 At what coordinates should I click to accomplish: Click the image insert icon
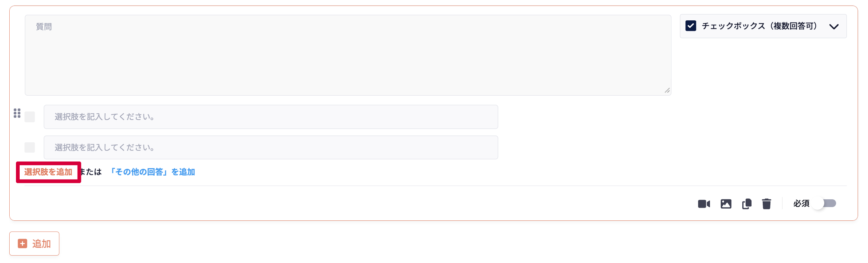726,204
